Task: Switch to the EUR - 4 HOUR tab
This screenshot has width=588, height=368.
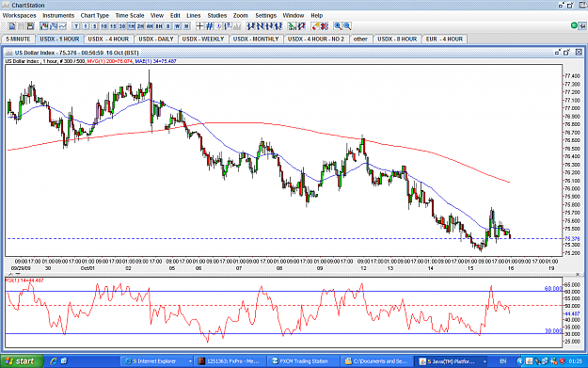Action: click(x=444, y=39)
